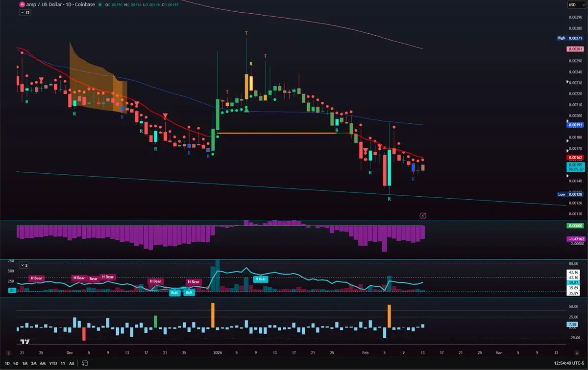Click the first H Bear label

point(36,278)
